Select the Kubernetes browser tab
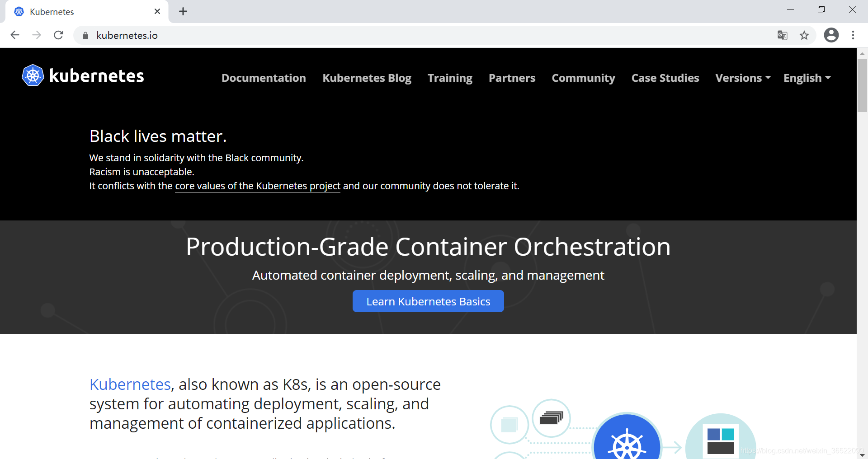The height and width of the screenshot is (459, 868). click(87, 12)
